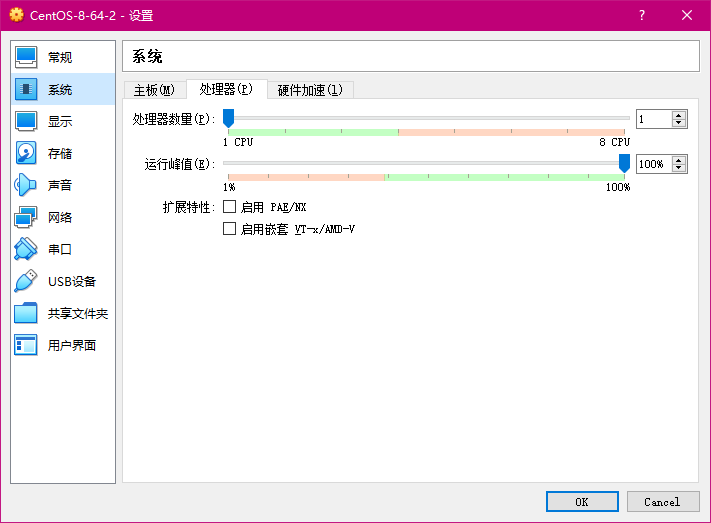Open the 显示 (Display) monitor icon
The image size is (711, 523).
26,121
